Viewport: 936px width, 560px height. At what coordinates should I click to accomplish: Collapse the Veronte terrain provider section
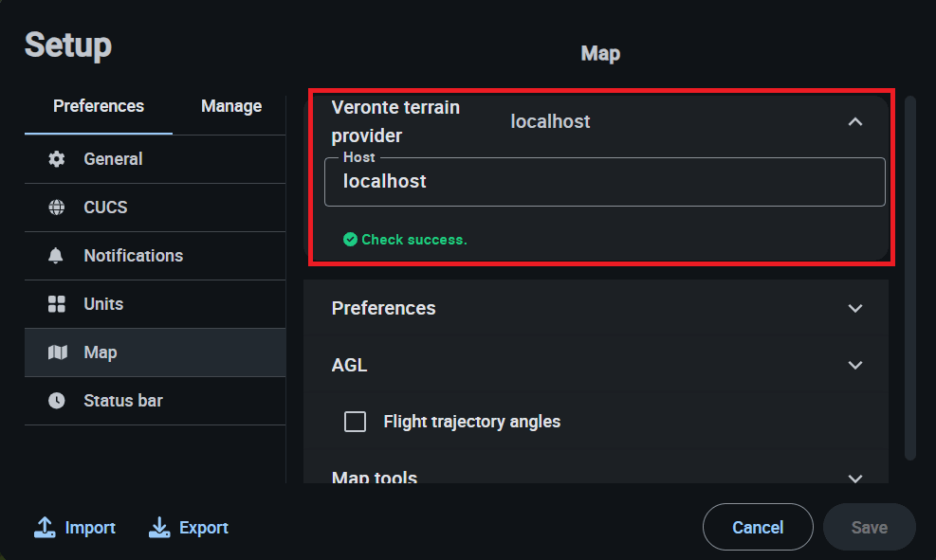tap(855, 121)
